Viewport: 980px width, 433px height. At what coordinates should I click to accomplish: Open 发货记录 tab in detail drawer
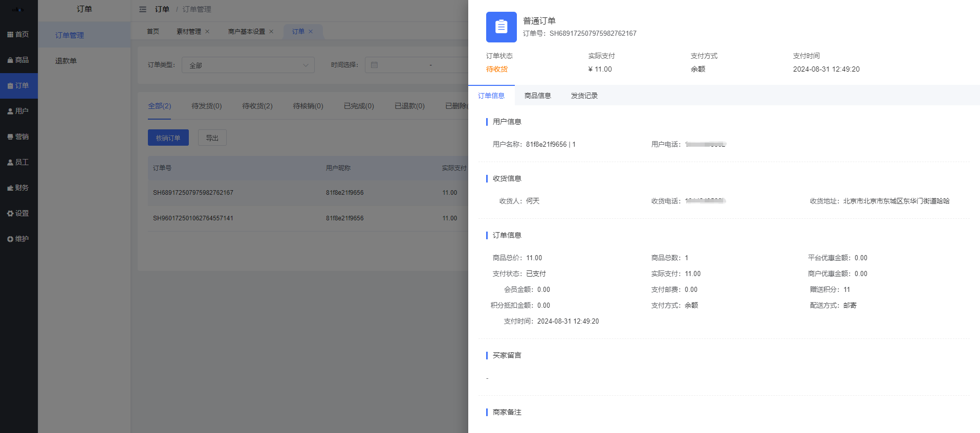(584, 96)
